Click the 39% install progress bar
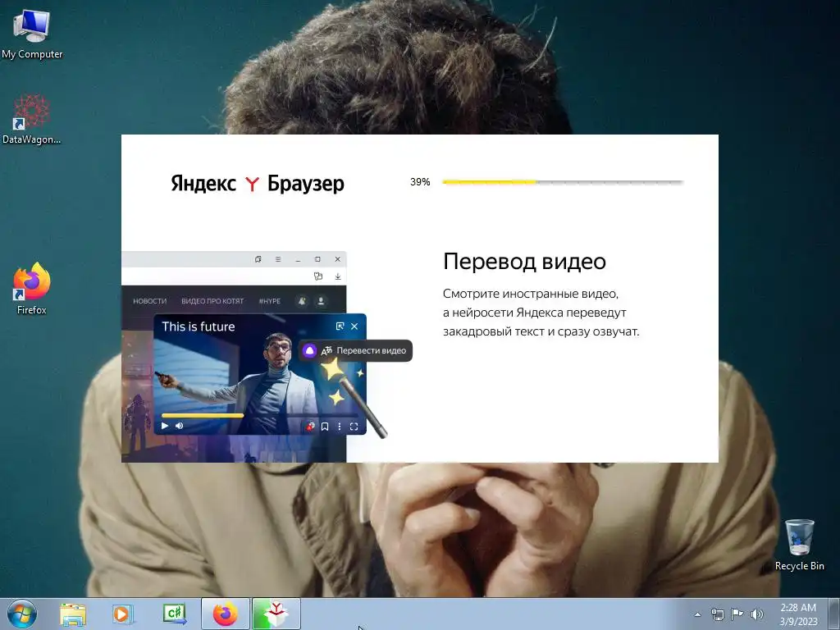 pos(563,182)
